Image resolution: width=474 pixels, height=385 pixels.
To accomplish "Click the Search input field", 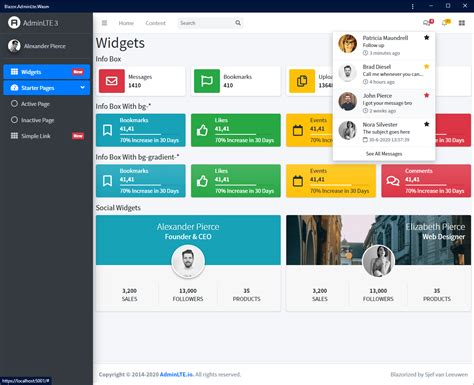I will click(206, 23).
